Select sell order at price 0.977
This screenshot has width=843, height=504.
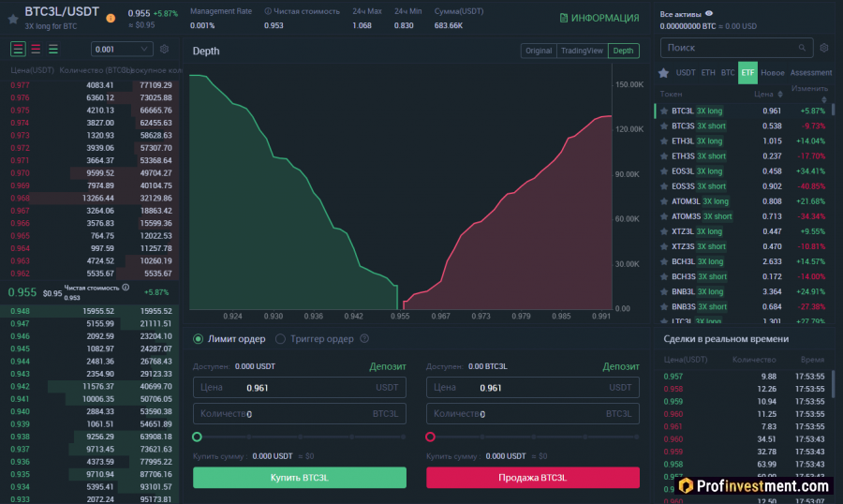pyautogui.click(x=90, y=85)
